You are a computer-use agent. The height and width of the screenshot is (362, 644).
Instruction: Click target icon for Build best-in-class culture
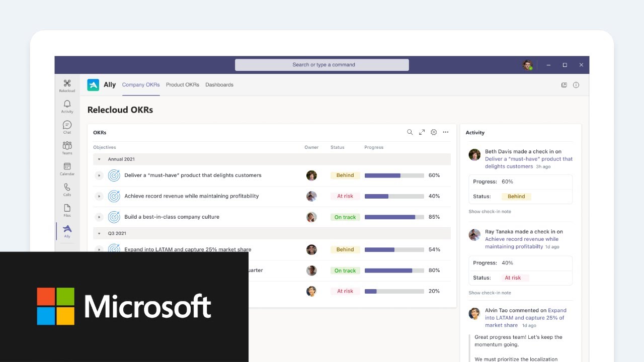pyautogui.click(x=114, y=217)
